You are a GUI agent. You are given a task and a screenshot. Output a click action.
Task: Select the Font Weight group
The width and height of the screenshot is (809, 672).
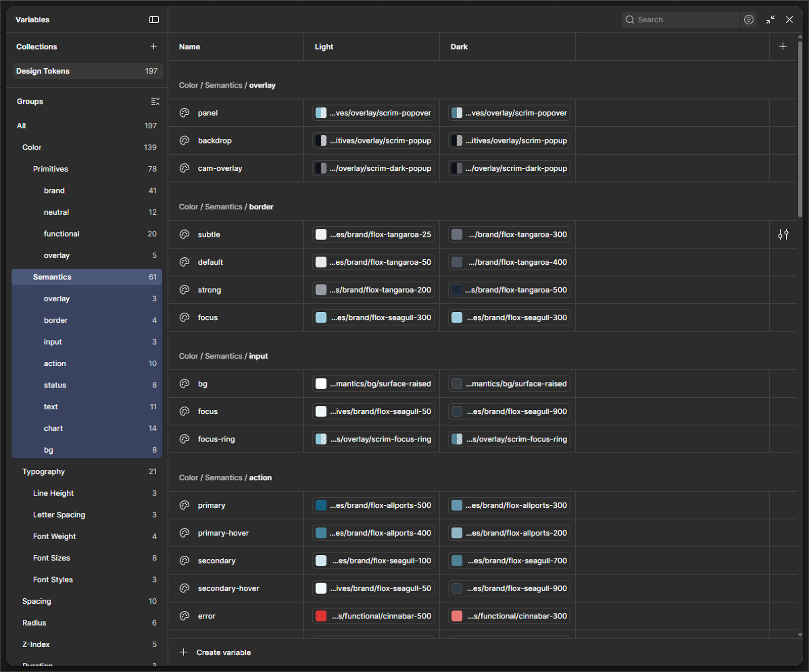[87, 537]
